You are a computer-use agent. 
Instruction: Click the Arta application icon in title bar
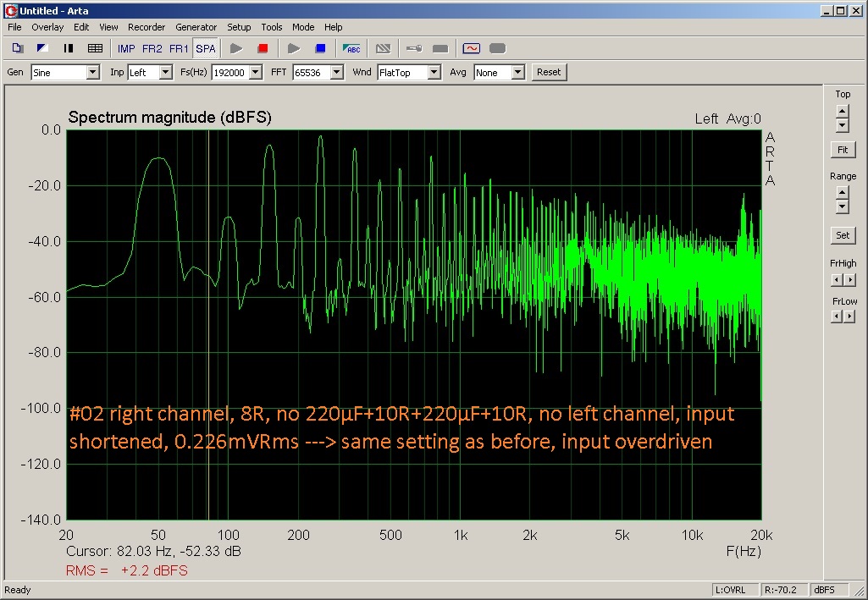point(10,10)
